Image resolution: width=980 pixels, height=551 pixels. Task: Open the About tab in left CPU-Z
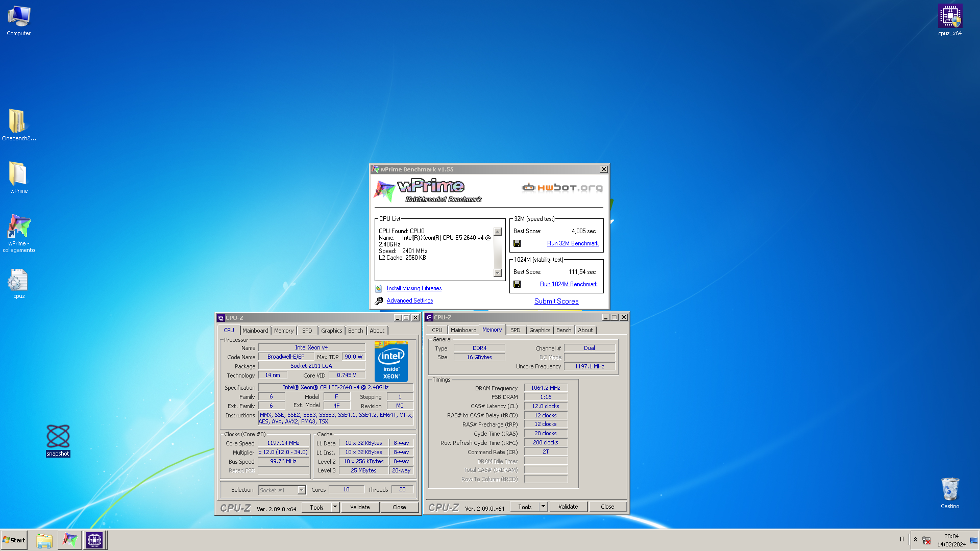(377, 331)
